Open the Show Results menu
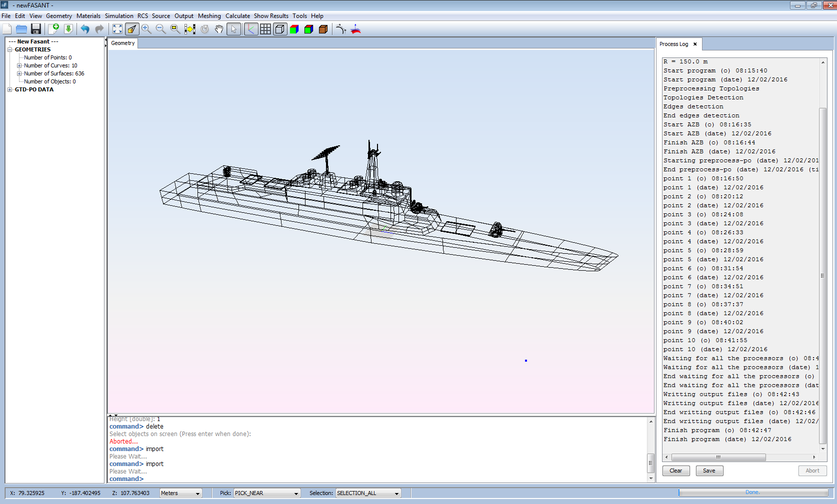The width and height of the screenshot is (837, 504). [x=271, y=16]
